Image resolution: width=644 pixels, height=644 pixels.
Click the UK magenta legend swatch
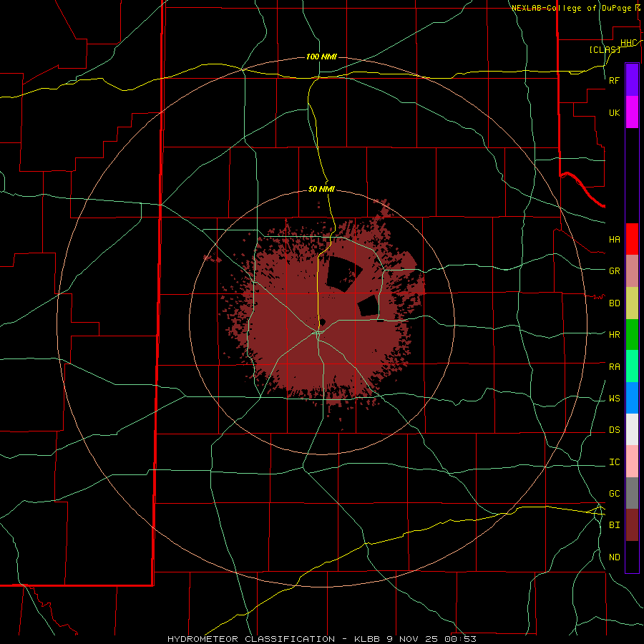(x=632, y=112)
